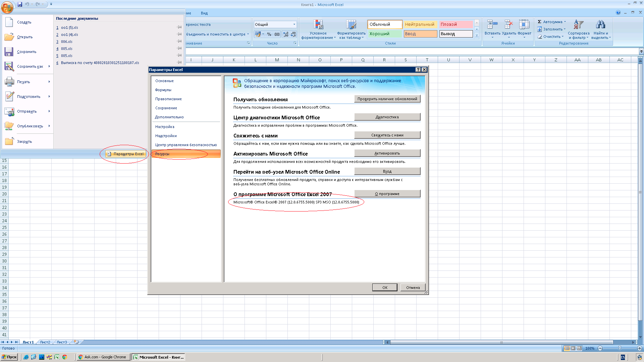Click the Open folder icon
Image resolution: width=644 pixels, height=362 pixels.
(x=9, y=37)
